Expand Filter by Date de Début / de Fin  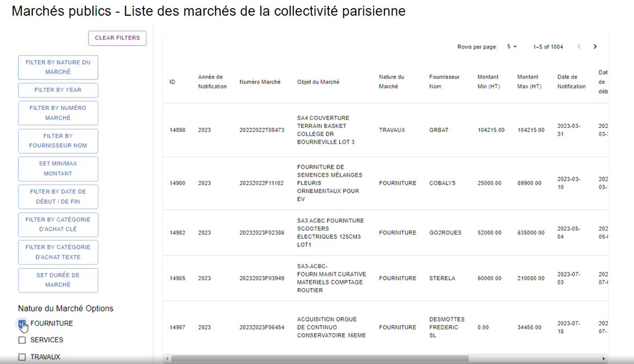(x=58, y=197)
